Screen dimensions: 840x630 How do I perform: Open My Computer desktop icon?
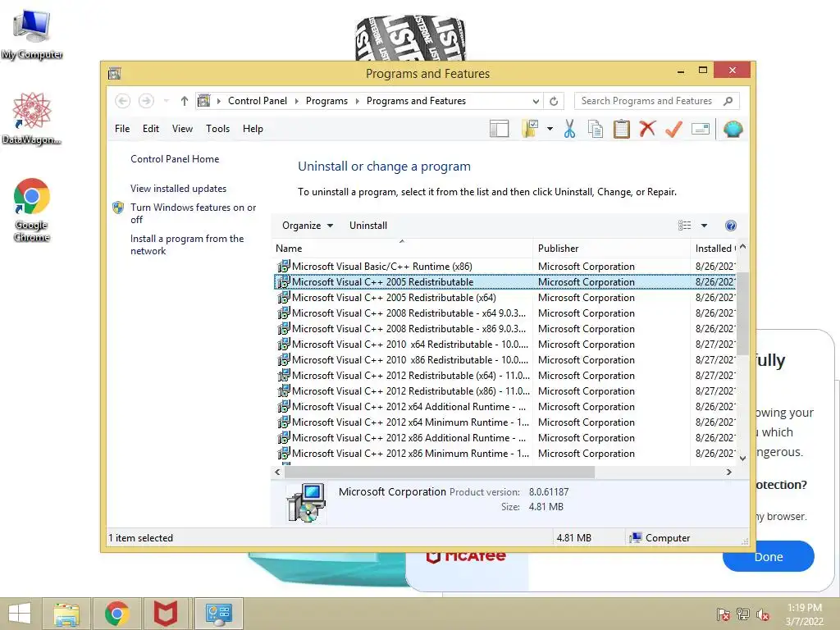[32, 34]
